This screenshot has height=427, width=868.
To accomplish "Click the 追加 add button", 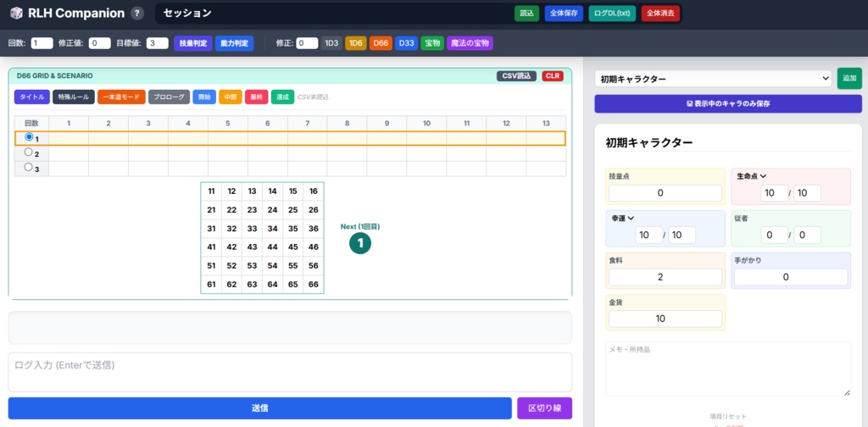I will pos(849,79).
